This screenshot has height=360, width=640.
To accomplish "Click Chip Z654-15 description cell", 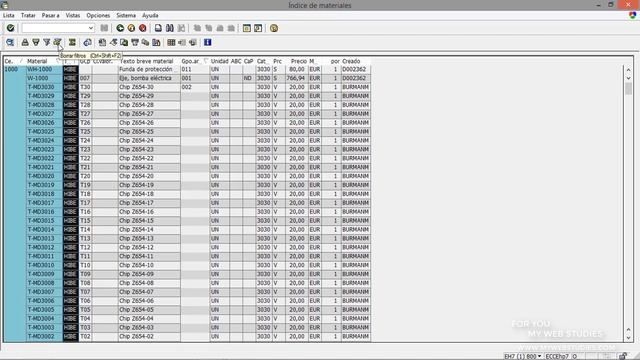I will (x=149, y=221).
